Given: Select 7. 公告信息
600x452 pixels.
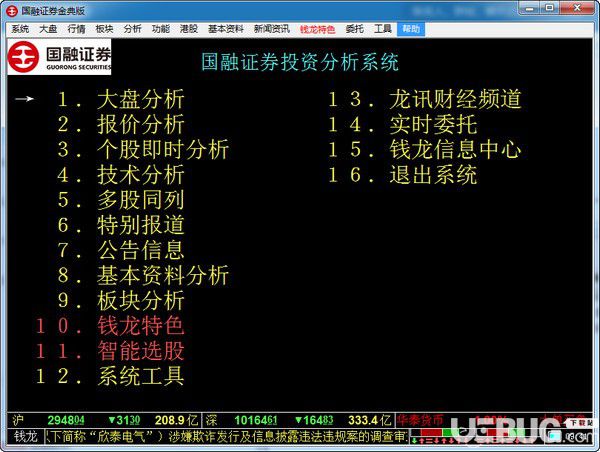Looking at the screenshot, I should (121, 250).
